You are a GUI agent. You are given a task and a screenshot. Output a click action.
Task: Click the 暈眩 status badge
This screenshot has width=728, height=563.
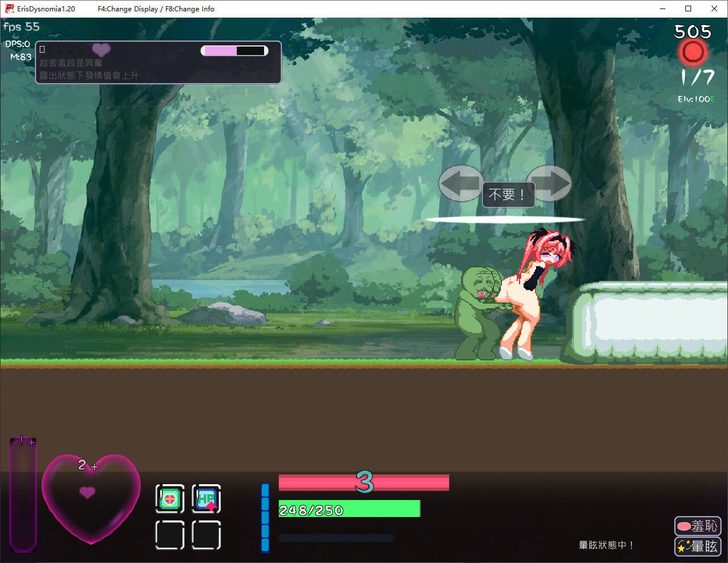[x=697, y=546]
